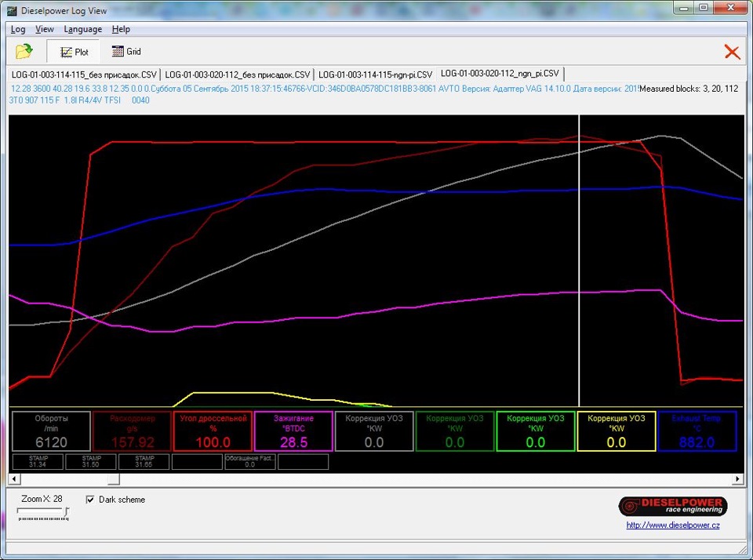Click the horizontal scrollbar left arrow
This screenshot has height=560, width=753.
point(14,478)
